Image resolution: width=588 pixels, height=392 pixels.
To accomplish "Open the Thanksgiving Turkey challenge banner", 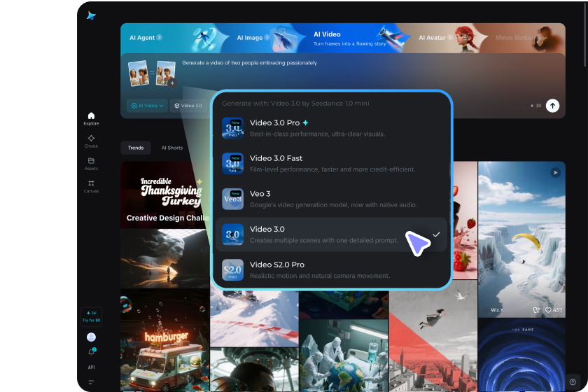I will pyautogui.click(x=165, y=195).
